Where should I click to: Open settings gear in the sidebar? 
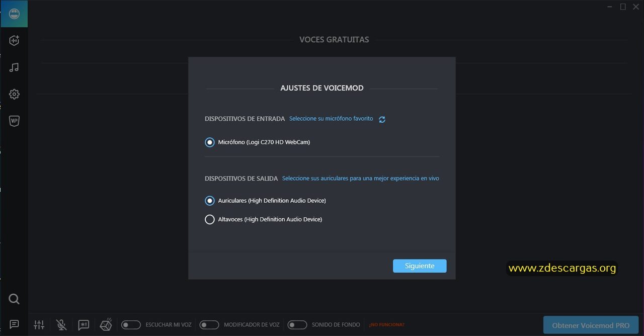click(14, 94)
